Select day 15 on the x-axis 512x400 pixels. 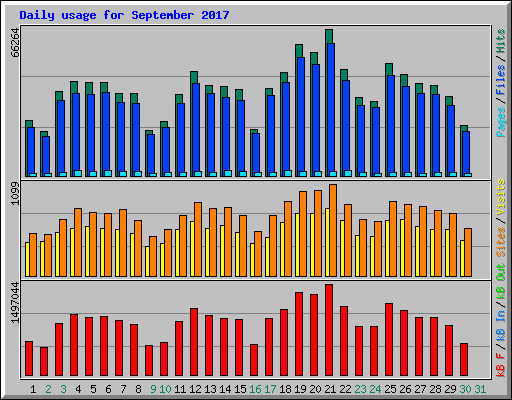coord(240,389)
